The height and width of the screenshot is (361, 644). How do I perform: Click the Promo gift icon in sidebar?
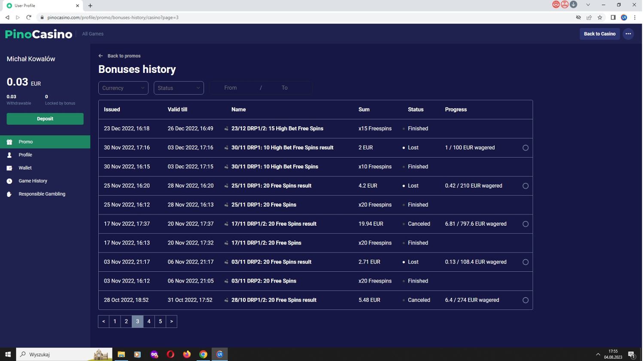[x=9, y=142]
